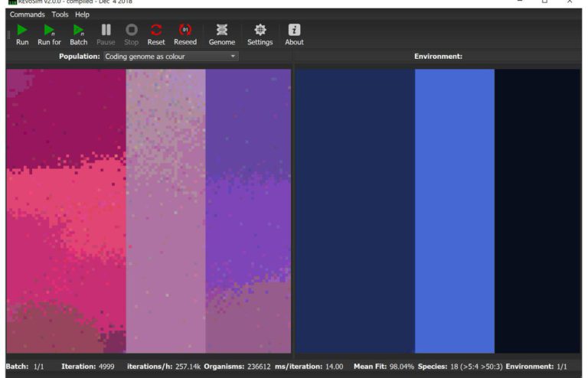This screenshot has width=588, height=378.
Task: Open the Tools menu
Action: click(x=60, y=15)
